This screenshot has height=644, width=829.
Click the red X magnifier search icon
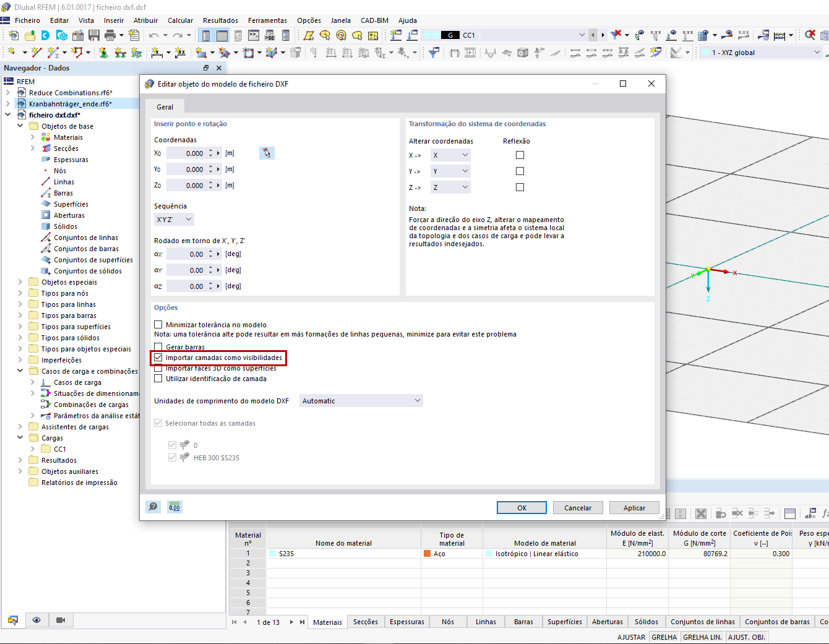pyautogui.click(x=810, y=35)
